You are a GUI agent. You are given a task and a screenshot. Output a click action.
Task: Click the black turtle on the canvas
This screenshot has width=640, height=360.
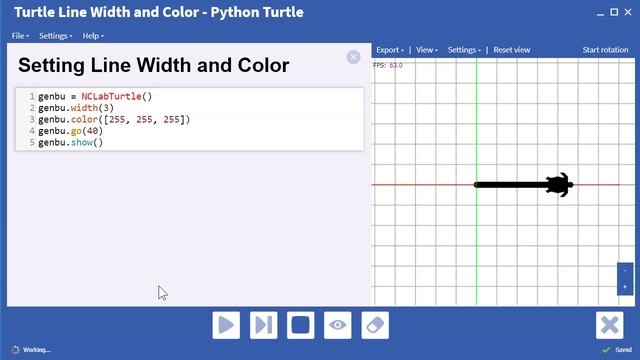(559, 184)
